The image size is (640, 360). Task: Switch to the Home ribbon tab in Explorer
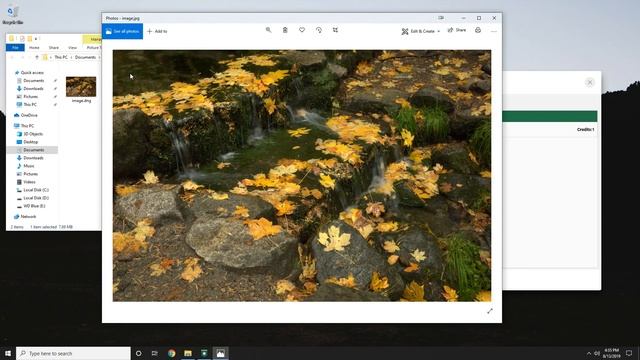(34, 48)
